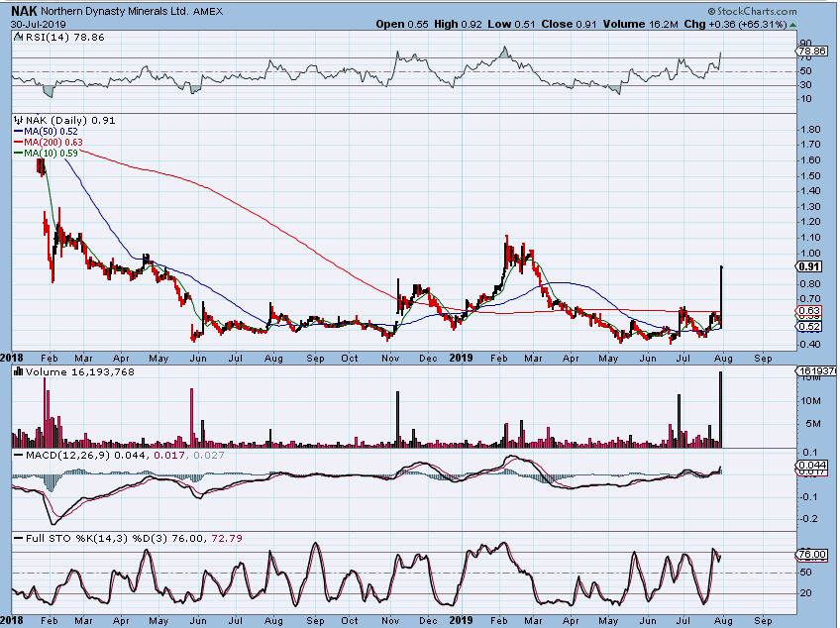Click the MA(200) red legend entry
Screen dimensions: 840x628
[49, 142]
